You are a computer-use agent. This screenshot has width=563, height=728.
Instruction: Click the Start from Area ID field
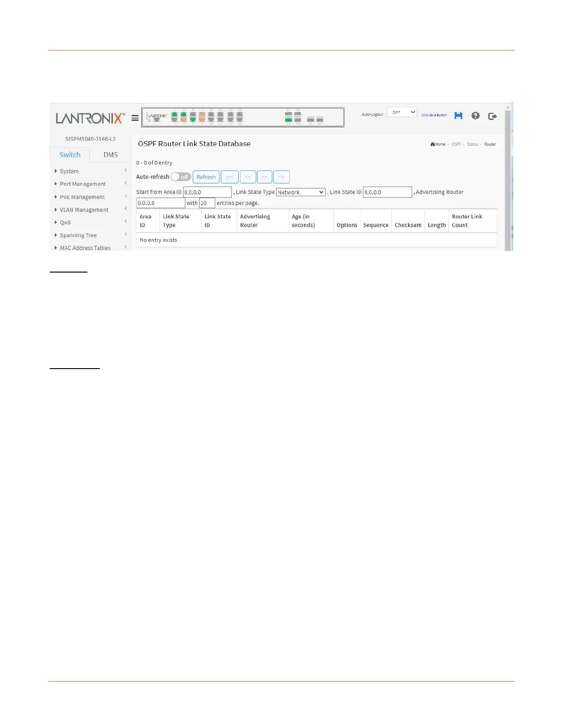pyautogui.click(x=207, y=192)
